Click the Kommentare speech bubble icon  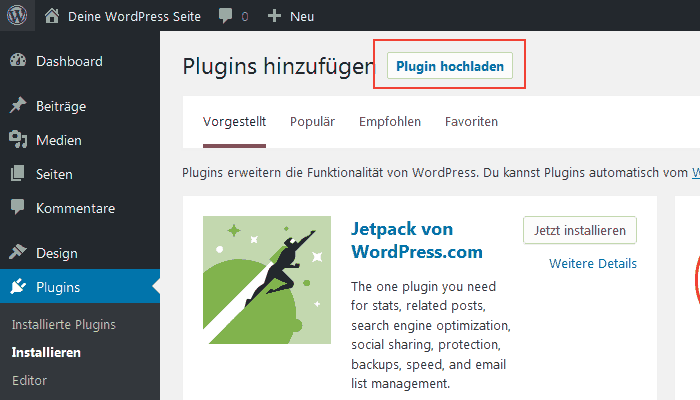point(18,207)
